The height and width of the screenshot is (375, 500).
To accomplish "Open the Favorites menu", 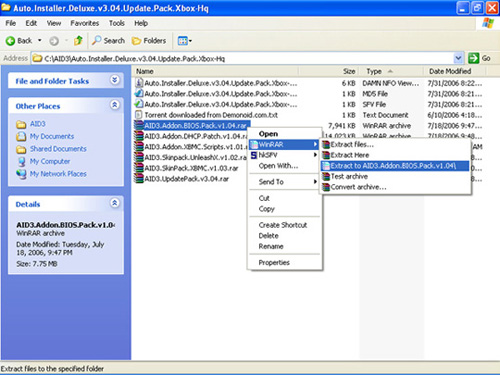I will tap(85, 23).
